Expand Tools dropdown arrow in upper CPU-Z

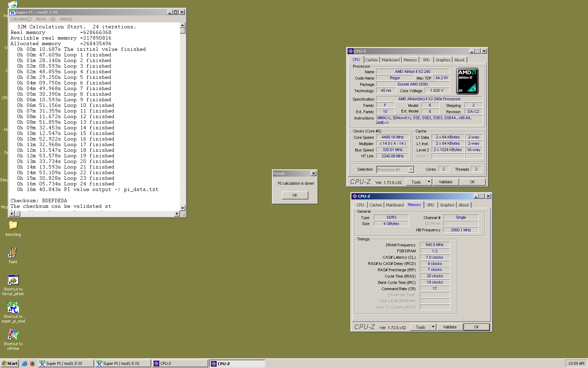[x=429, y=182]
